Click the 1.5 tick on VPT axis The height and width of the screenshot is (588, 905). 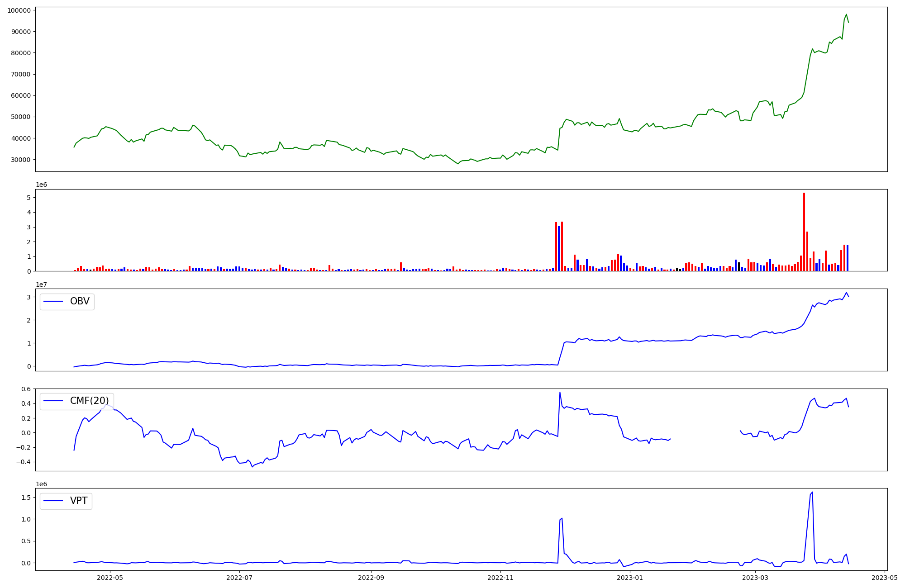click(x=26, y=498)
